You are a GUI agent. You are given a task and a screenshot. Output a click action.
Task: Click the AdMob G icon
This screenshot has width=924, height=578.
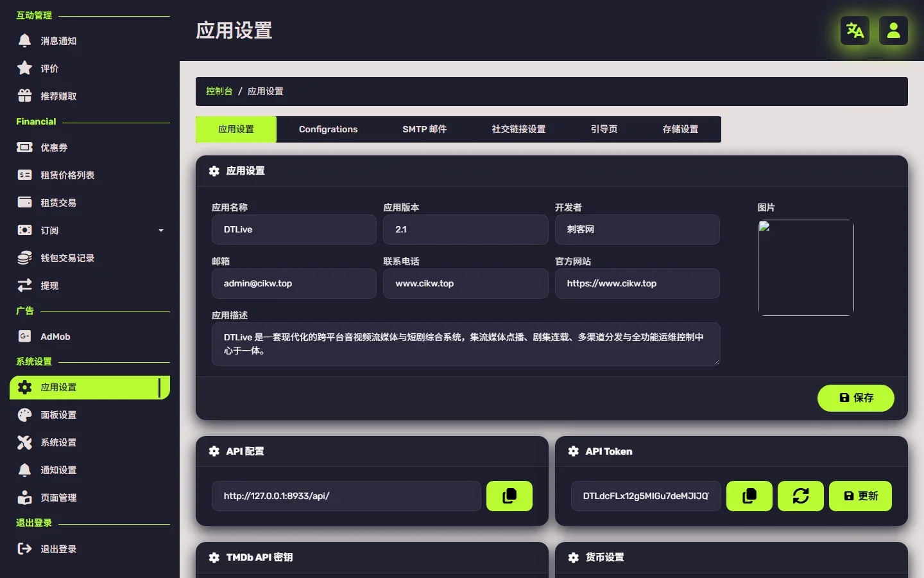click(24, 336)
